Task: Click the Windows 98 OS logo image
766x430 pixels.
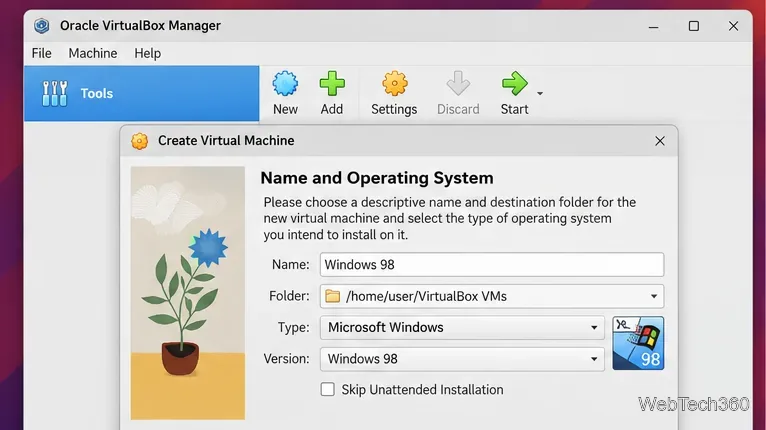Action: pos(638,343)
